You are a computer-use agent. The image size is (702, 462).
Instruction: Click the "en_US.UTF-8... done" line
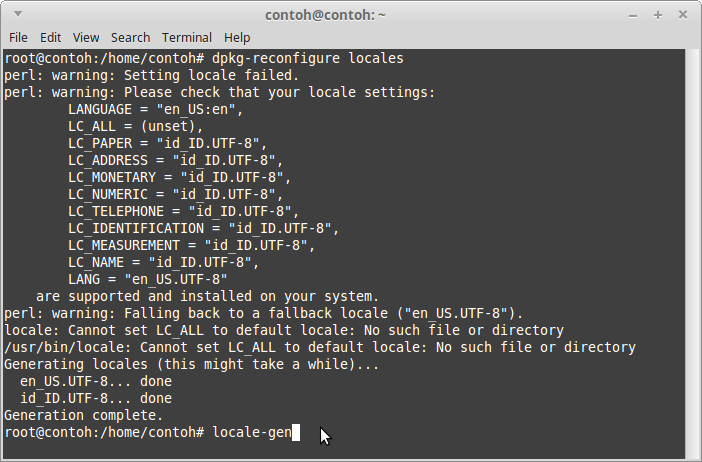pos(96,381)
